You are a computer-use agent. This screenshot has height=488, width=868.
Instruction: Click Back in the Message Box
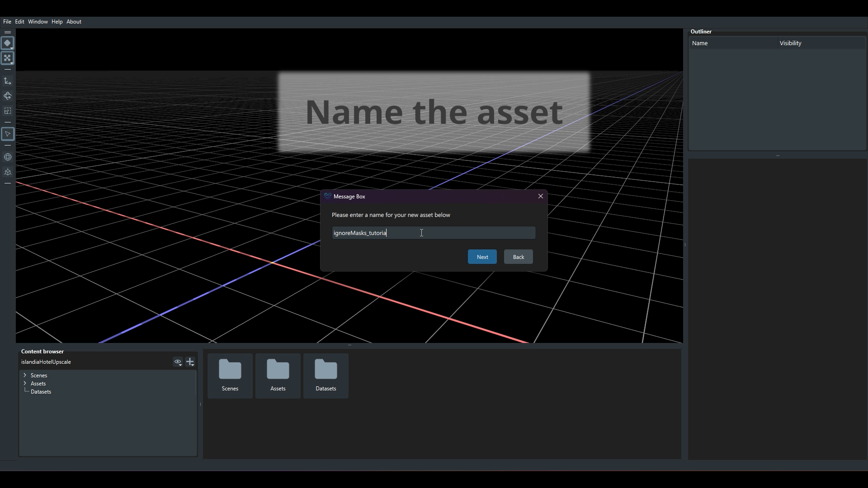pyautogui.click(x=519, y=257)
